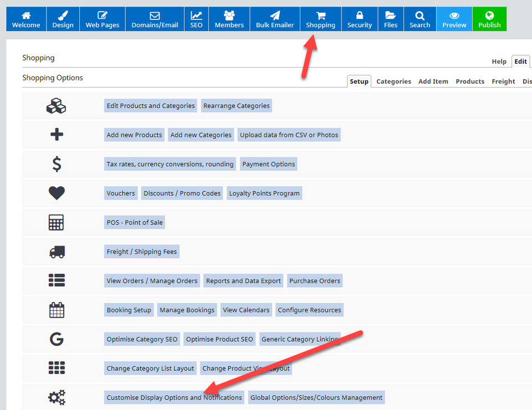
Task: Click the truck freight icon
Action: pyautogui.click(x=57, y=252)
